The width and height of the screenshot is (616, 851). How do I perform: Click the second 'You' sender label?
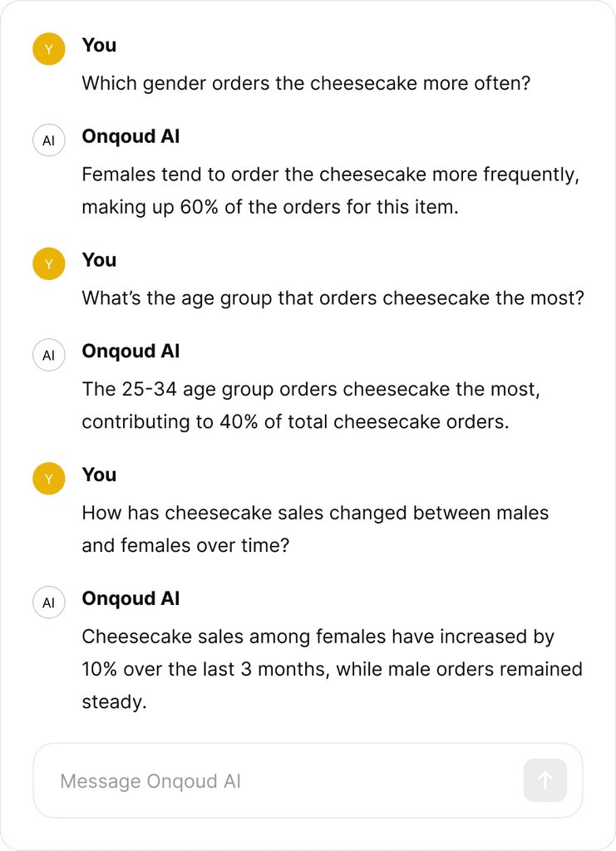99,260
